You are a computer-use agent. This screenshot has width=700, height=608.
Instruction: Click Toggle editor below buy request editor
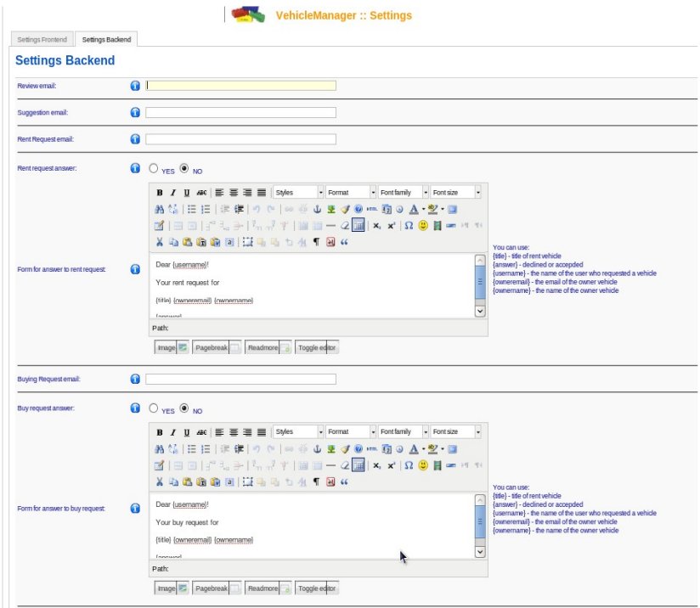click(317, 588)
